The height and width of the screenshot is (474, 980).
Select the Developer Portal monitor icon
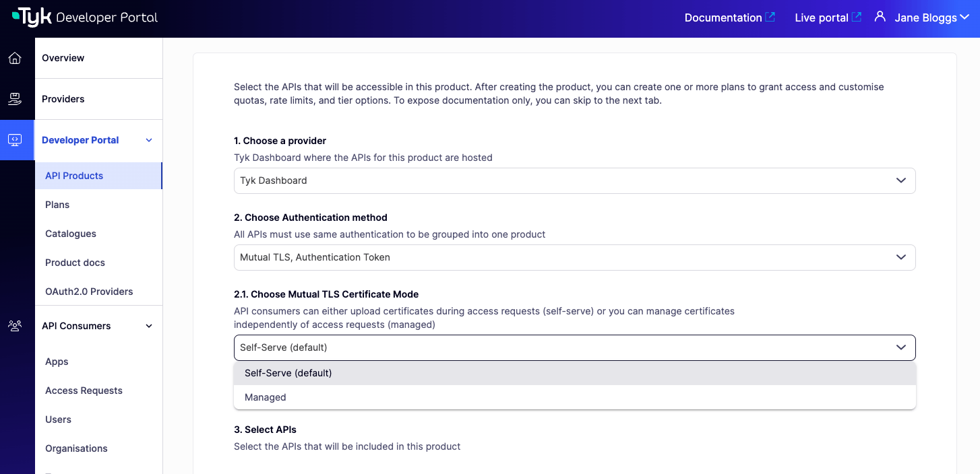click(x=15, y=140)
